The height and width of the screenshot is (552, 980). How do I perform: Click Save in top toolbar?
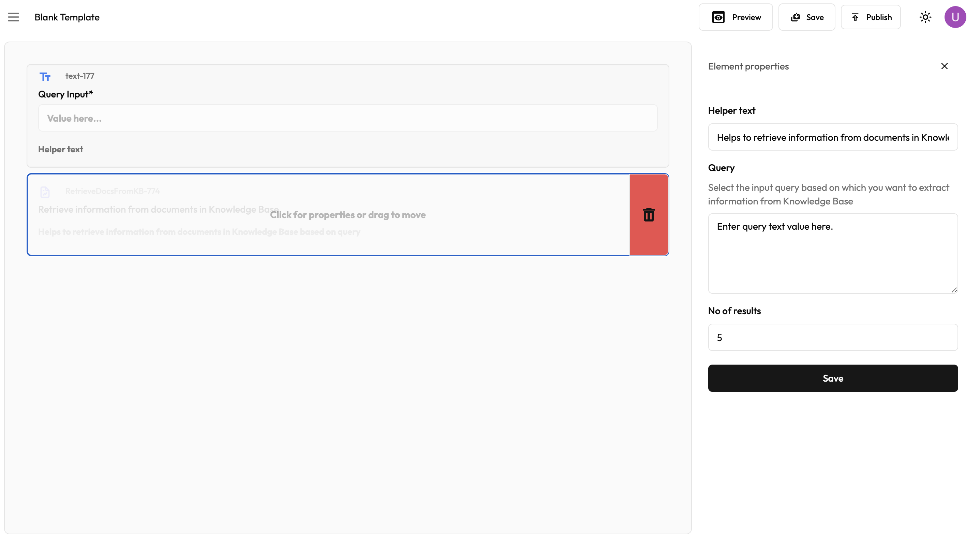coord(806,17)
